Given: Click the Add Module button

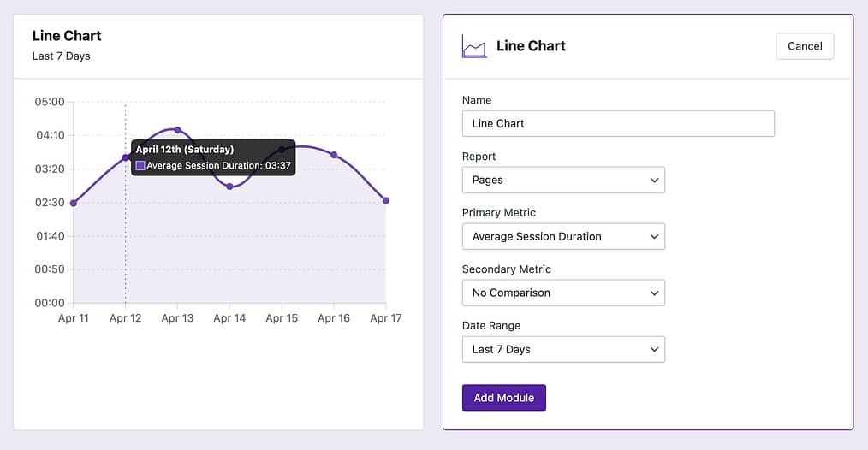Looking at the screenshot, I should coord(503,398).
